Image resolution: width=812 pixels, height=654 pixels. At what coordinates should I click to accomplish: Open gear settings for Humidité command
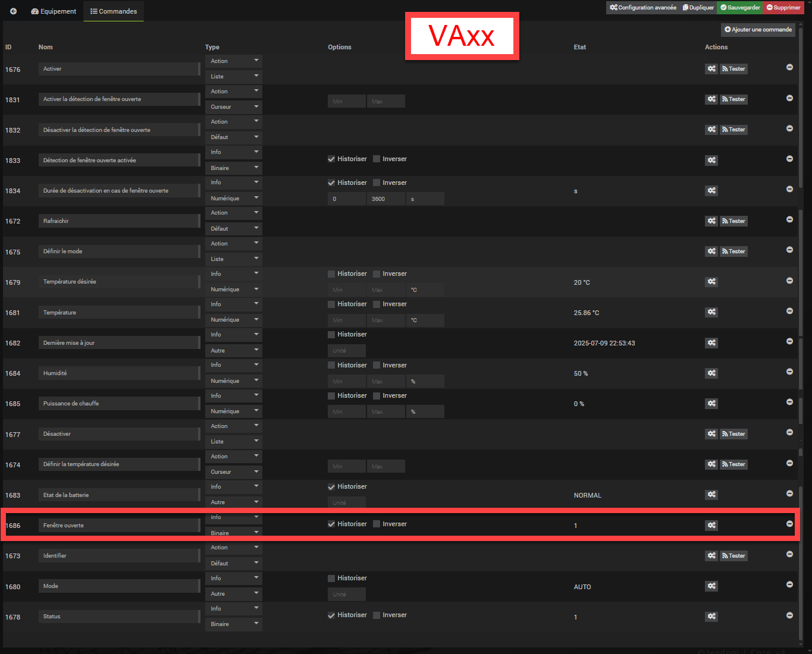(x=711, y=373)
